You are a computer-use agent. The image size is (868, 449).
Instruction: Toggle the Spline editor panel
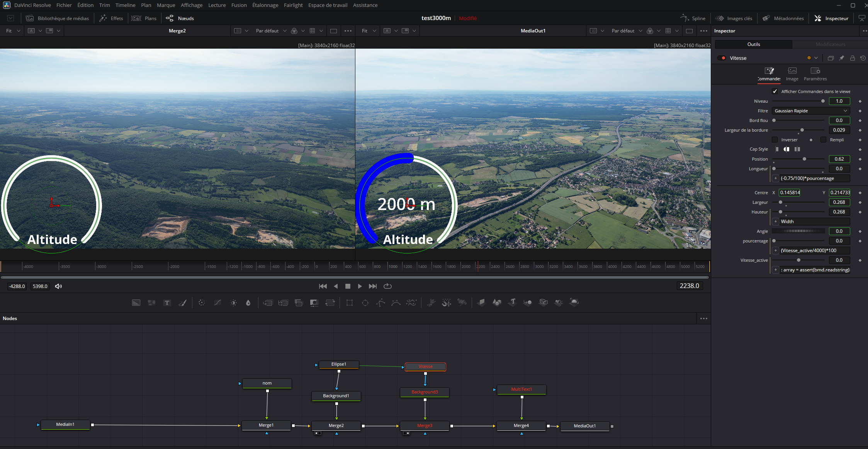(x=693, y=18)
